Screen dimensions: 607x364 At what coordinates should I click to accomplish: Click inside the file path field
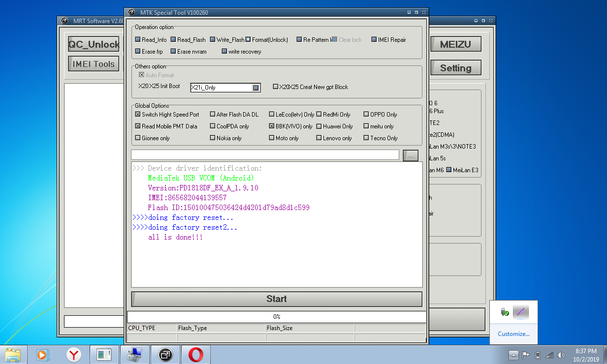click(265, 155)
